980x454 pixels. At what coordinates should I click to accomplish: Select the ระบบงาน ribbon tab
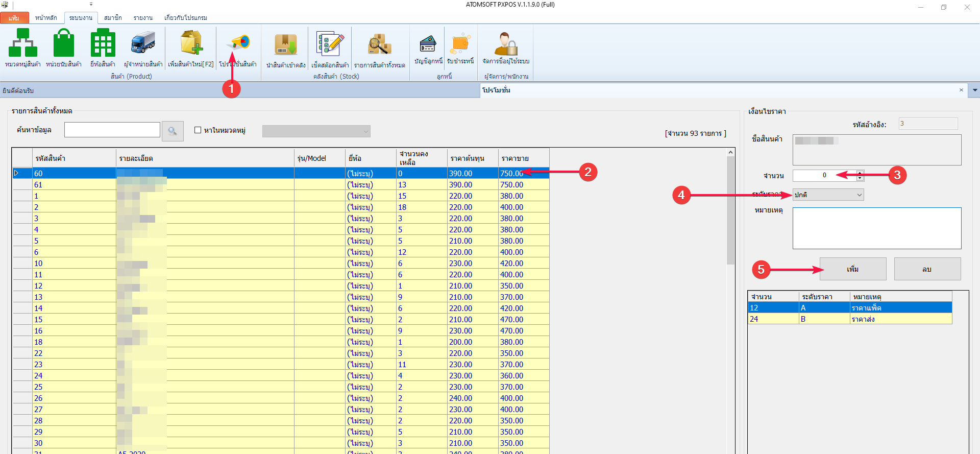point(81,18)
